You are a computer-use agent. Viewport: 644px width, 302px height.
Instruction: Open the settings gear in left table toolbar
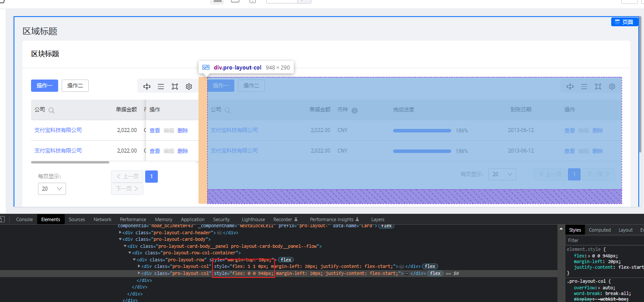[x=189, y=87]
